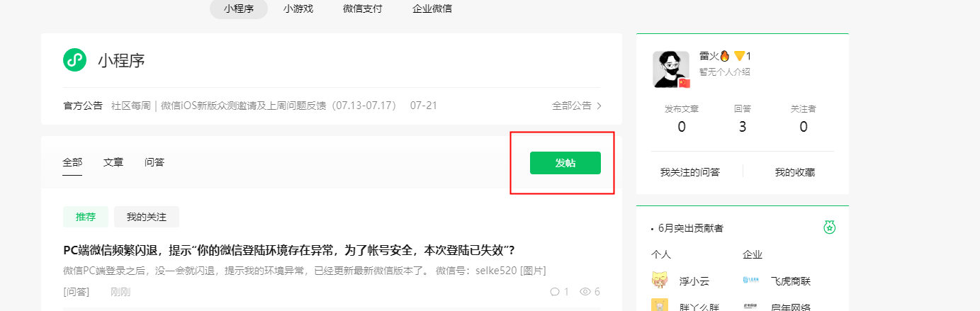Click the comment count bubble icon
980x311 pixels.
(x=555, y=292)
